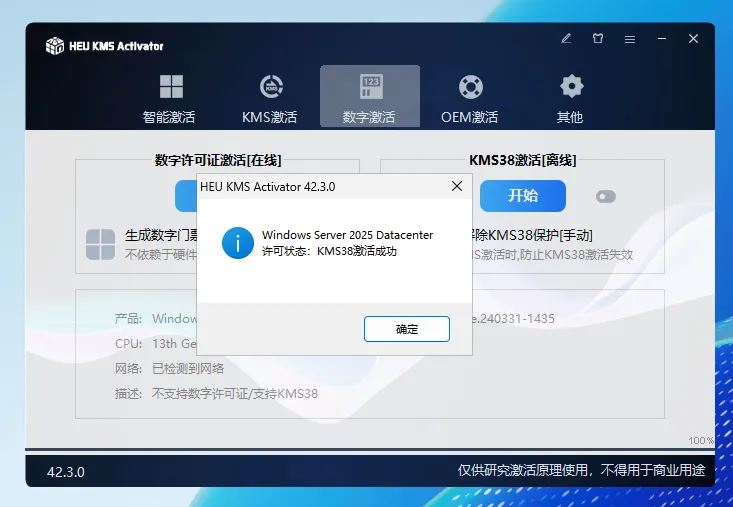This screenshot has height=507, width=733.
Task: Open the 其他 settings tab
Action: pyautogui.click(x=570, y=98)
